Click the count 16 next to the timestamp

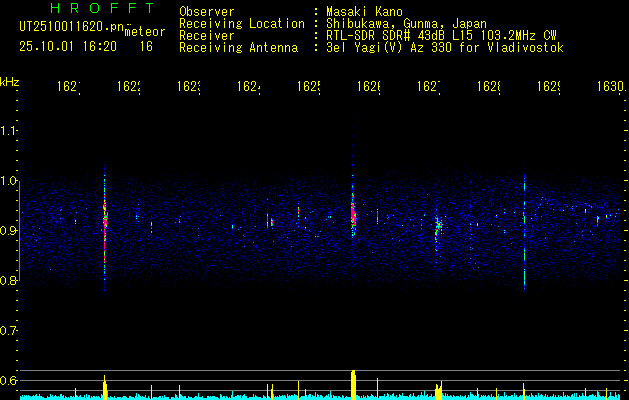coord(146,47)
